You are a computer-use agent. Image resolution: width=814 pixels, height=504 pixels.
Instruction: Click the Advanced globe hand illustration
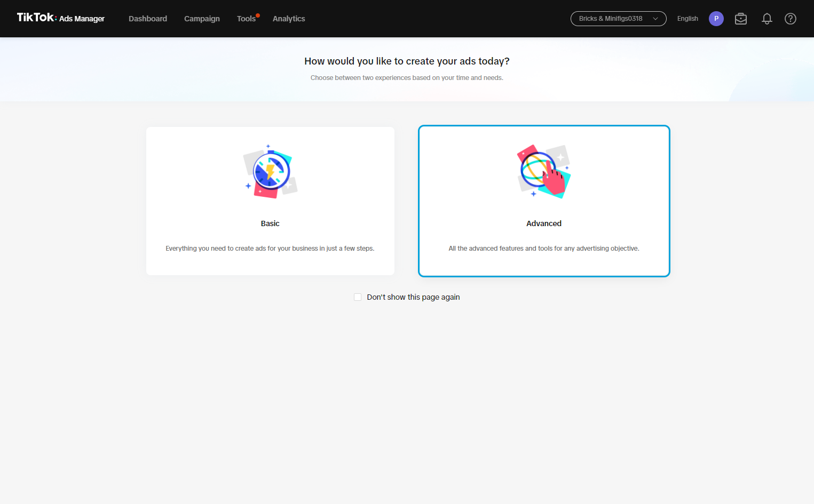tap(544, 171)
